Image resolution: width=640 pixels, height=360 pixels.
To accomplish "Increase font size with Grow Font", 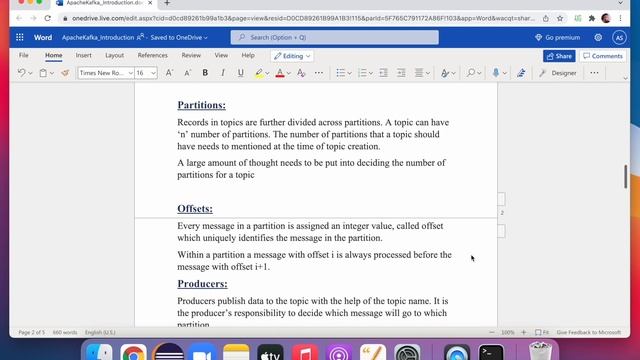I will click(x=169, y=73).
